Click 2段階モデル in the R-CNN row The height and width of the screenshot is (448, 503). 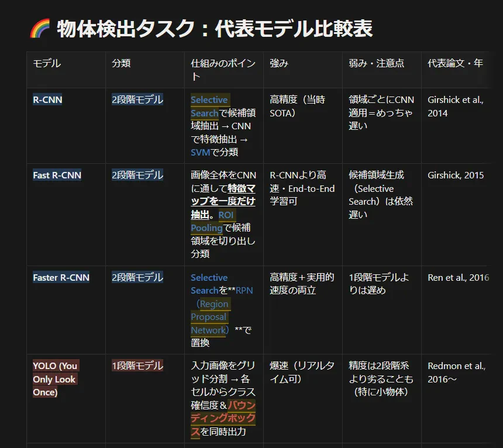tap(137, 99)
